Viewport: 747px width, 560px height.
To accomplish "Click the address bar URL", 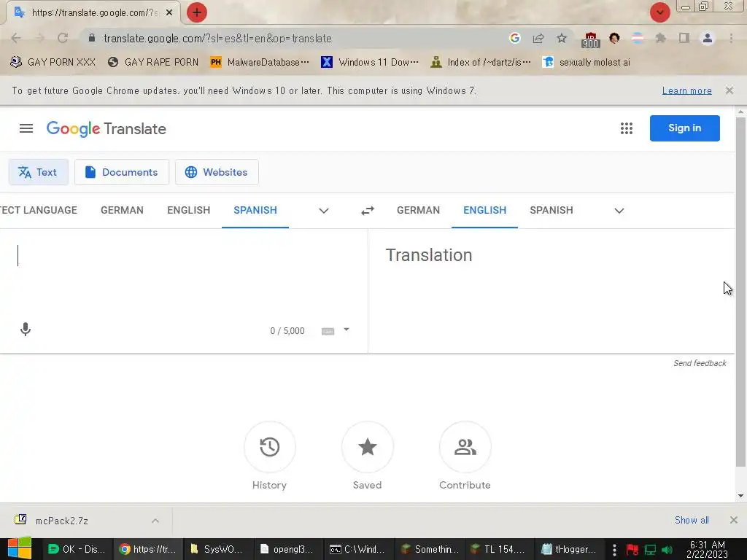I will click(217, 38).
